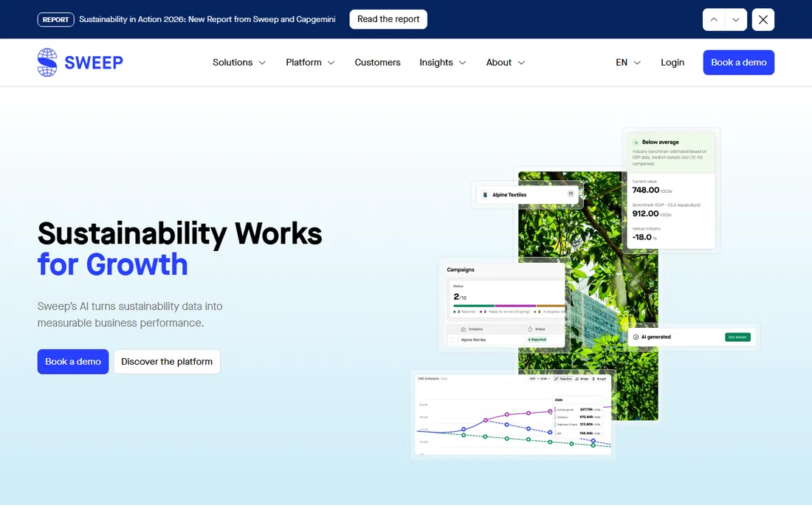This screenshot has height=508, width=812.
Task: Click the Below average benchmark card heading
Action: point(660,142)
